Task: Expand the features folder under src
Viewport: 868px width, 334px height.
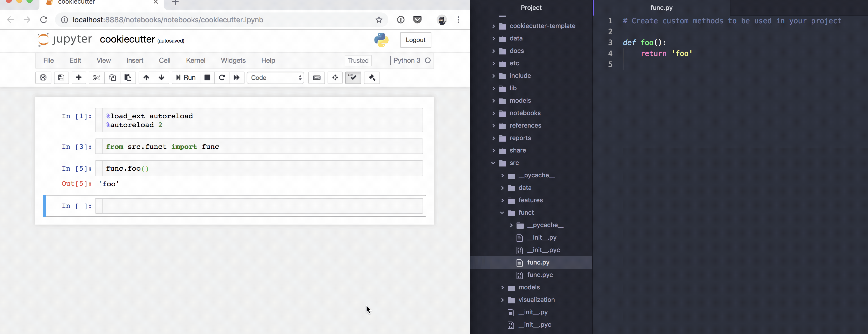Action: pos(502,200)
